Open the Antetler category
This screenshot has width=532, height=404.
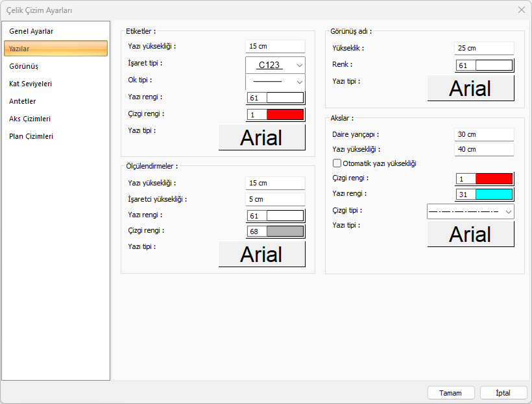pyautogui.click(x=23, y=101)
